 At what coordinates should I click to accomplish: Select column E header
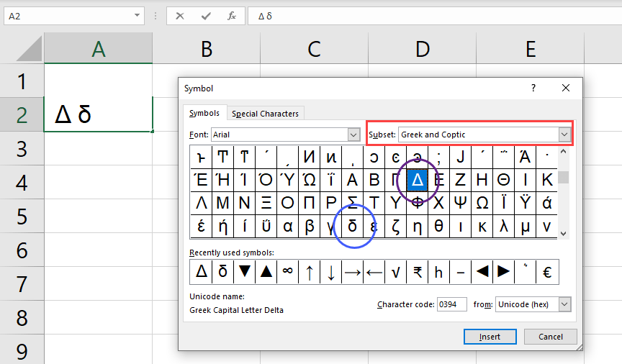(531, 49)
